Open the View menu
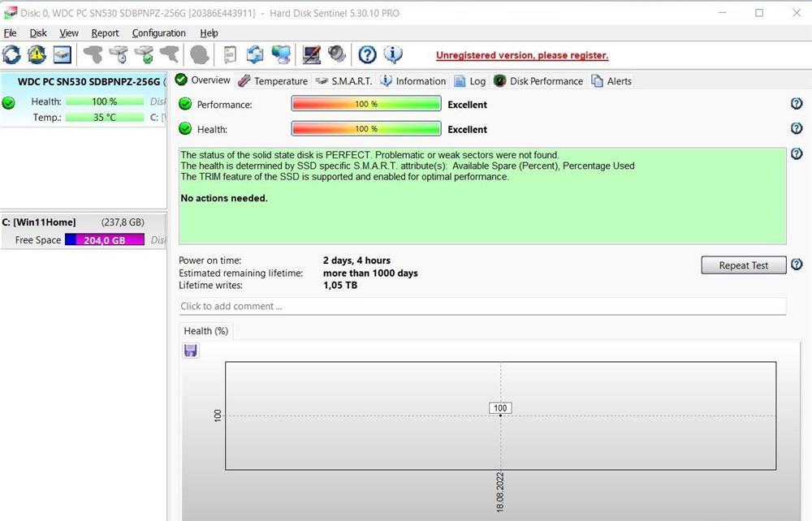Screen dimensions: 812x521 pyautogui.click(x=69, y=33)
